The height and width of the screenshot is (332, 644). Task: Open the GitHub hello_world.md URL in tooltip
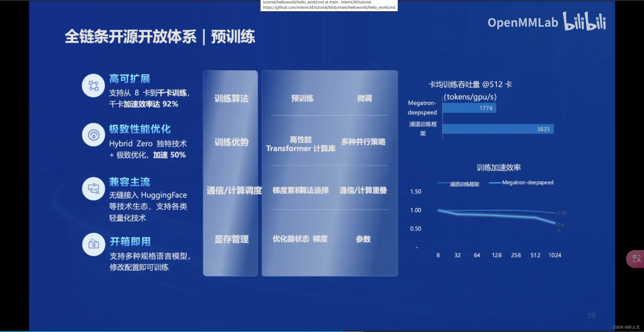pyautogui.click(x=329, y=7)
